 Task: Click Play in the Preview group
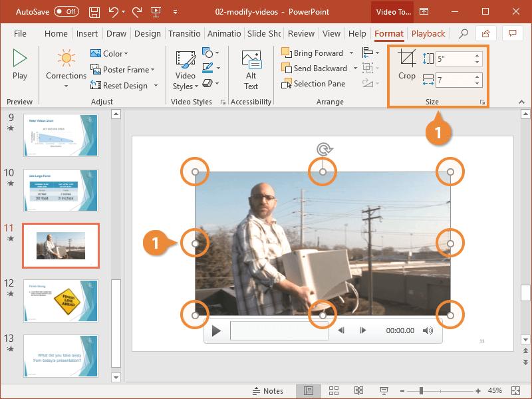(20, 65)
